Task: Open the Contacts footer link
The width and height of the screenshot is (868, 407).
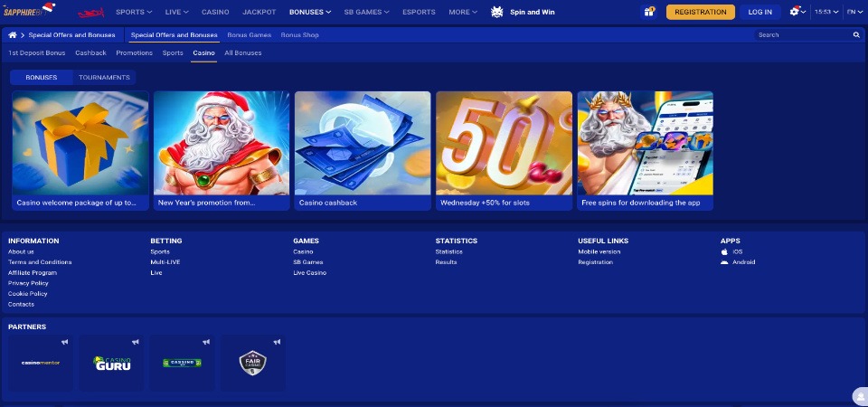Action: coord(21,305)
